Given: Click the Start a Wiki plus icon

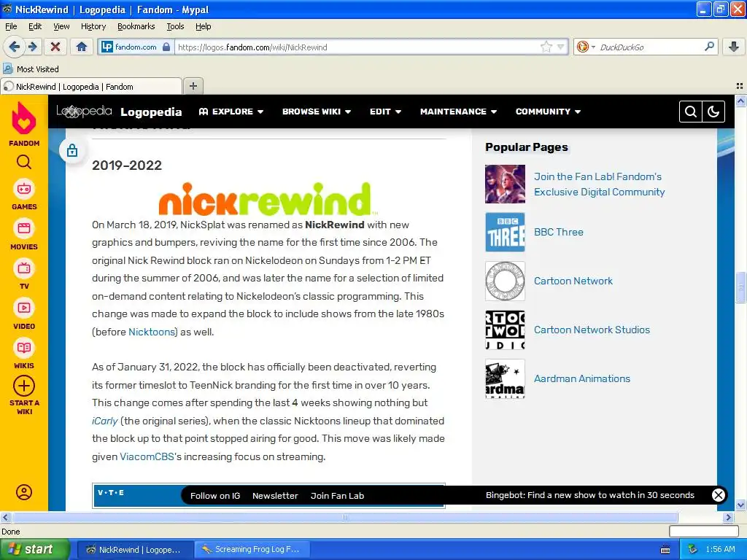Looking at the screenshot, I should point(24,386).
